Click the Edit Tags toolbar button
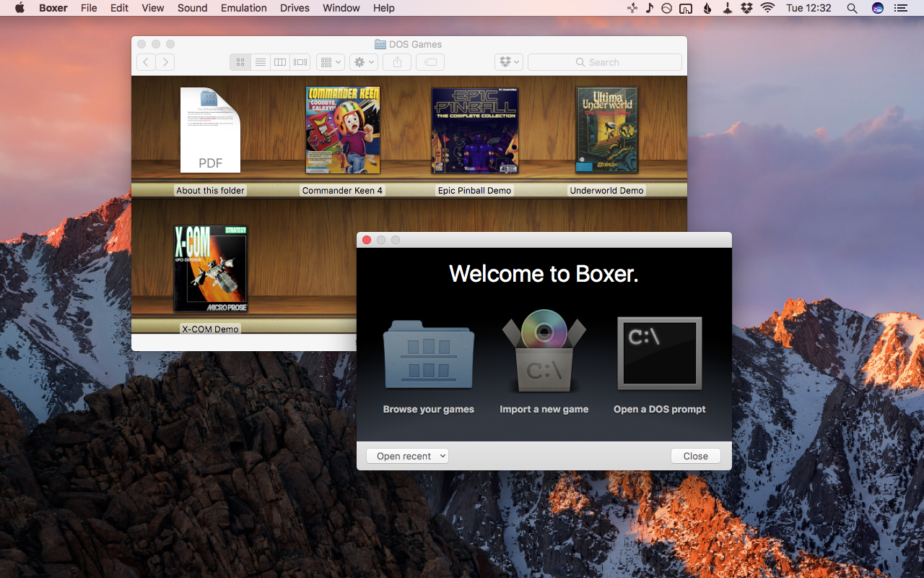 point(430,62)
